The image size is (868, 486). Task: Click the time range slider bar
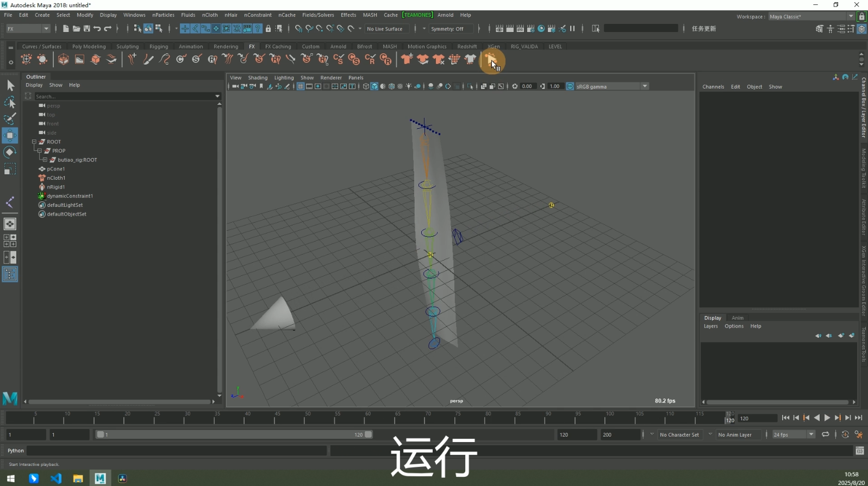(234, 434)
